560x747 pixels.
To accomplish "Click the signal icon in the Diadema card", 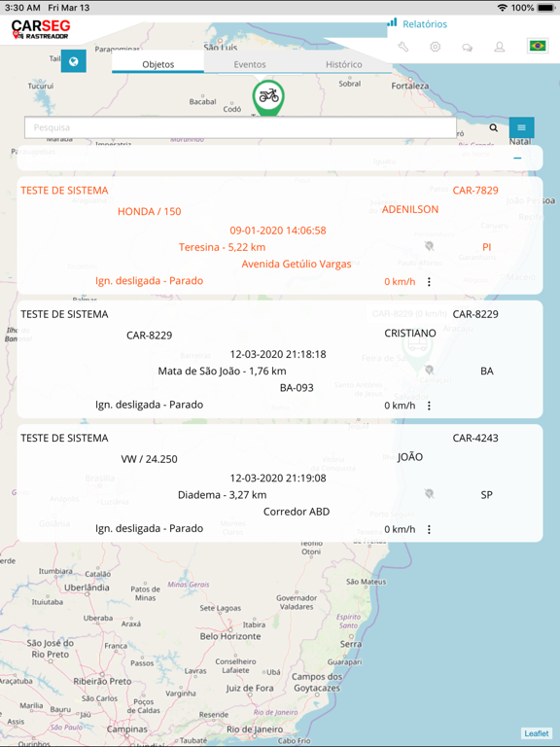I will point(429,493).
